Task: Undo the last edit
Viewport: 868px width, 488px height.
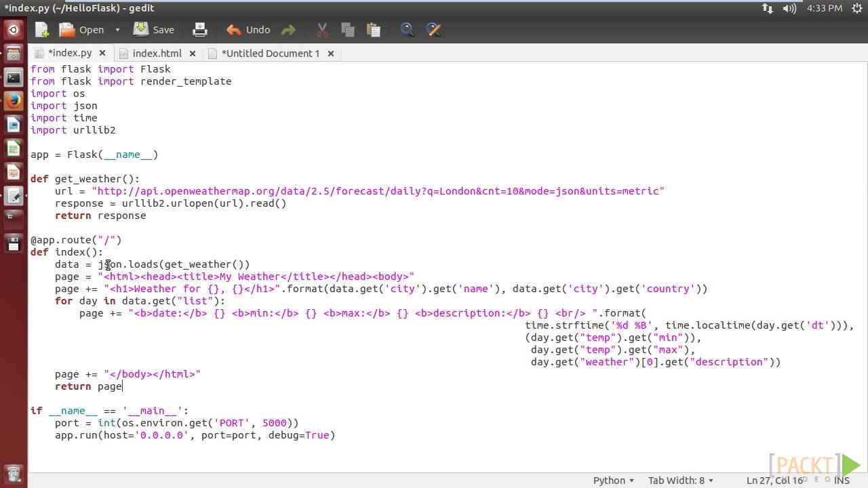Action: click(x=248, y=30)
